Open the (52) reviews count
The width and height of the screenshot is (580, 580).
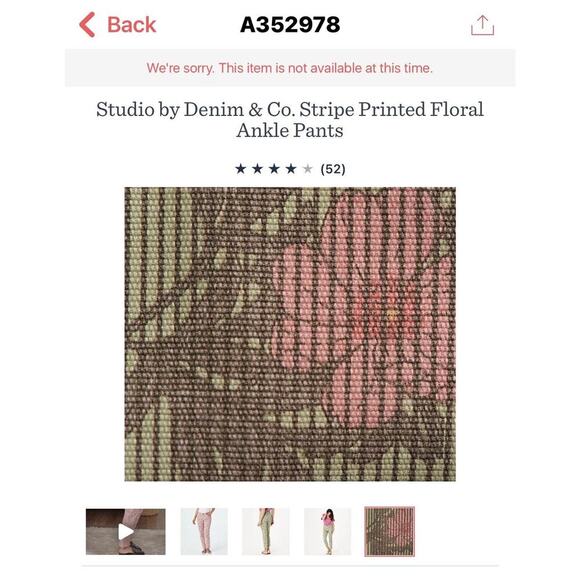333,169
